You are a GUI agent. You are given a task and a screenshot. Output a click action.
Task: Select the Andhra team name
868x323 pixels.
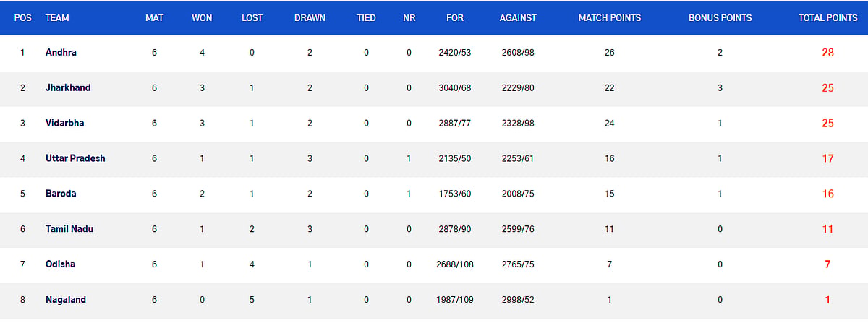click(59, 53)
